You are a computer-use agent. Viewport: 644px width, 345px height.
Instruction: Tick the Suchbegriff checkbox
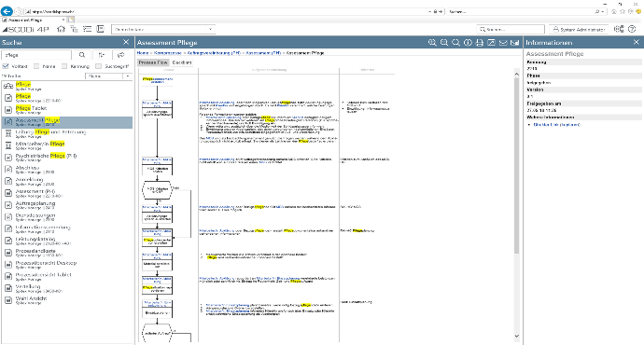99,66
